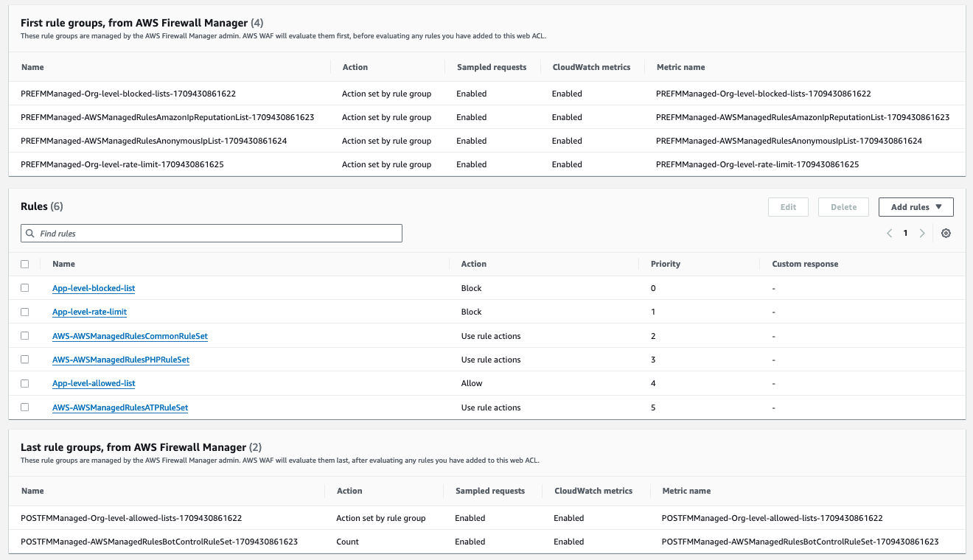The image size is (973, 560).
Task: Check the AWS-AWSManagedRulesATPRuleSet checkbox
Action: [24, 407]
